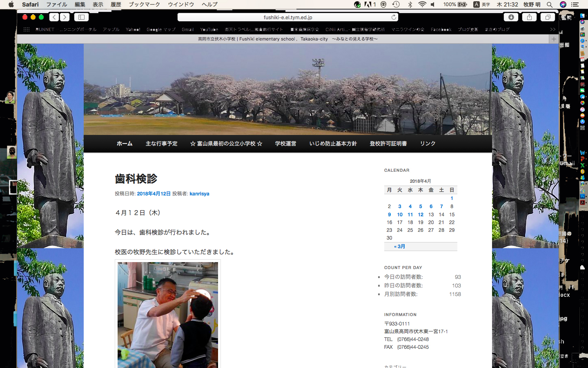Open menu bar clock showing 木 21:32
Viewport: 588px width, 368px height.
pyautogui.click(x=507, y=4)
